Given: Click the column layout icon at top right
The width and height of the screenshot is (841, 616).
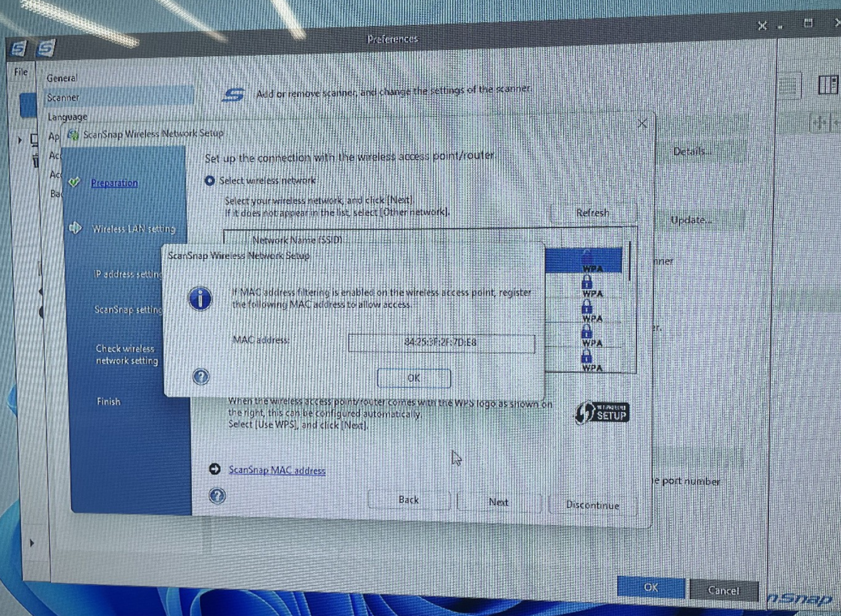Looking at the screenshot, I should (x=828, y=85).
